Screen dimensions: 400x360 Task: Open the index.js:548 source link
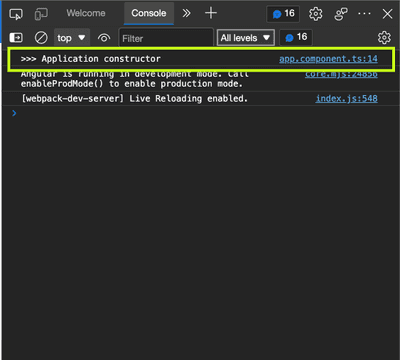point(347,99)
